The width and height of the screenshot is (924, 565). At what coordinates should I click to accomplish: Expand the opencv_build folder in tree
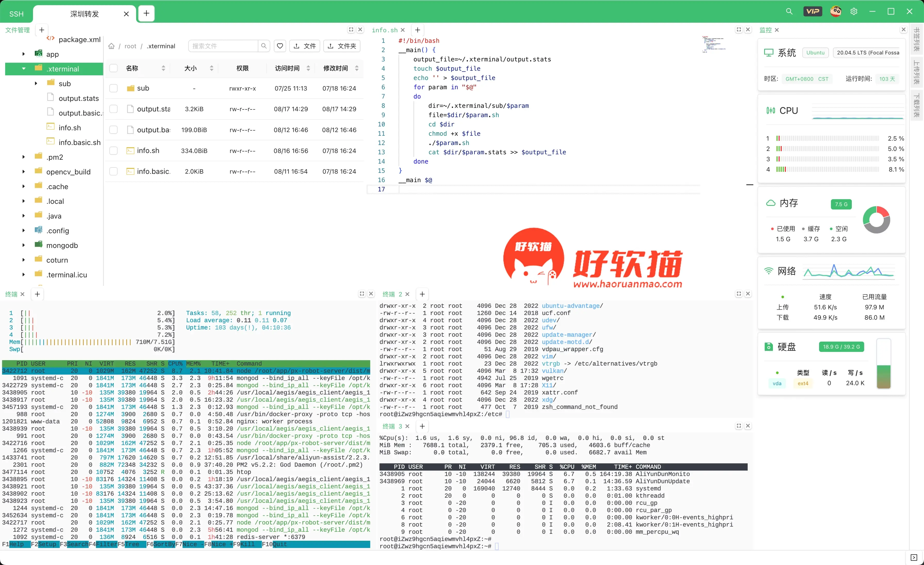point(23,172)
